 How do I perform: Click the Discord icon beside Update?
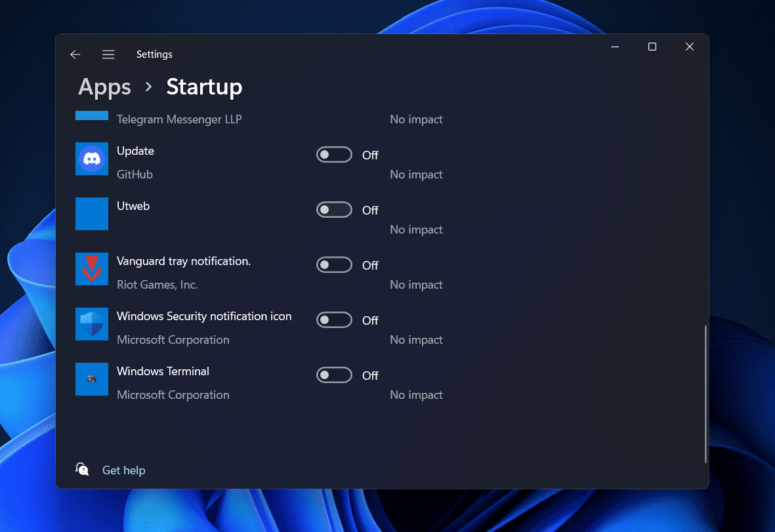[x=92, y=159]
